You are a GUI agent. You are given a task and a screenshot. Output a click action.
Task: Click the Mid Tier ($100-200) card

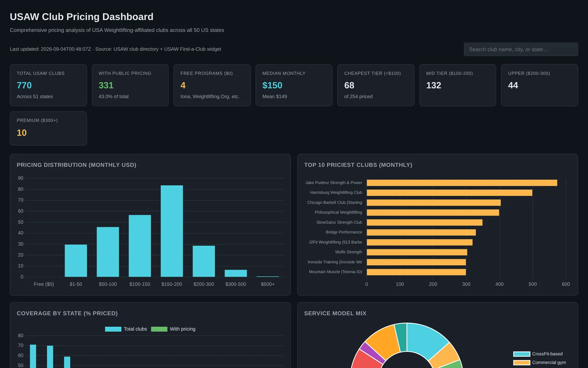point(458,85)
